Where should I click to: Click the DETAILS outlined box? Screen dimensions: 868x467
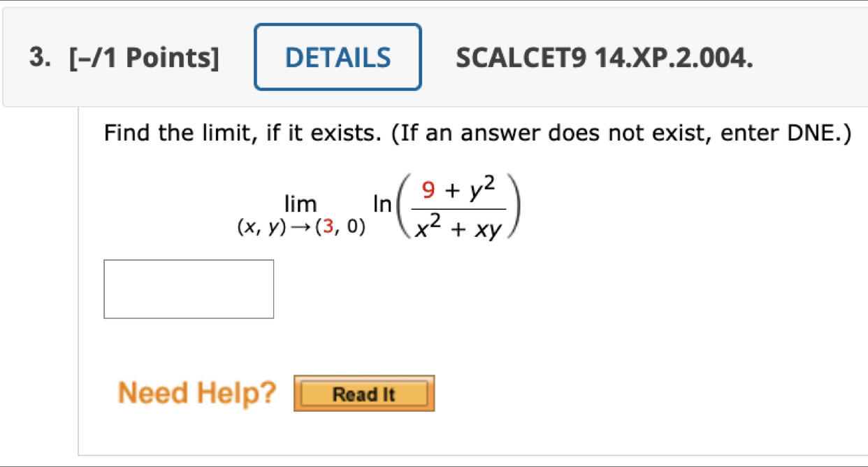coord(338,57)
